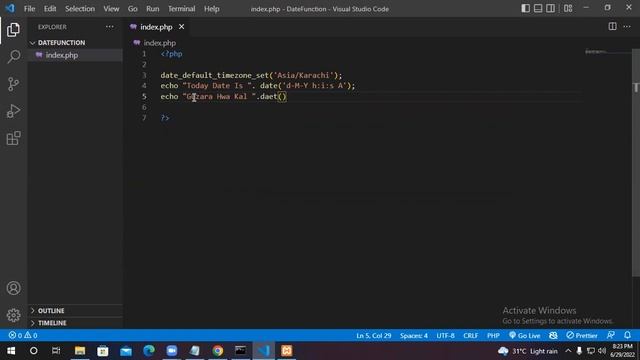Close the index.php editor tab
Screen dimensions: 640x360
tap(181, 27)
